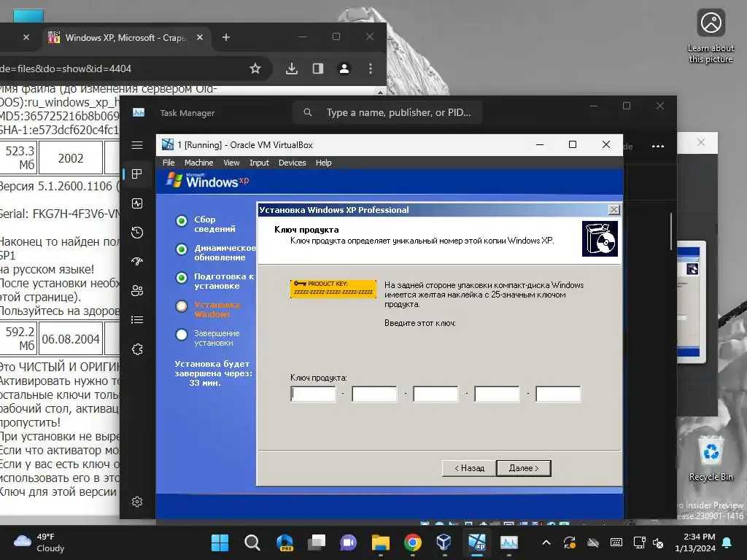Open Chrome three-dot menu
Image resolution: width=747 pixels, height=560 pixels.
click(x=370, y=69)
